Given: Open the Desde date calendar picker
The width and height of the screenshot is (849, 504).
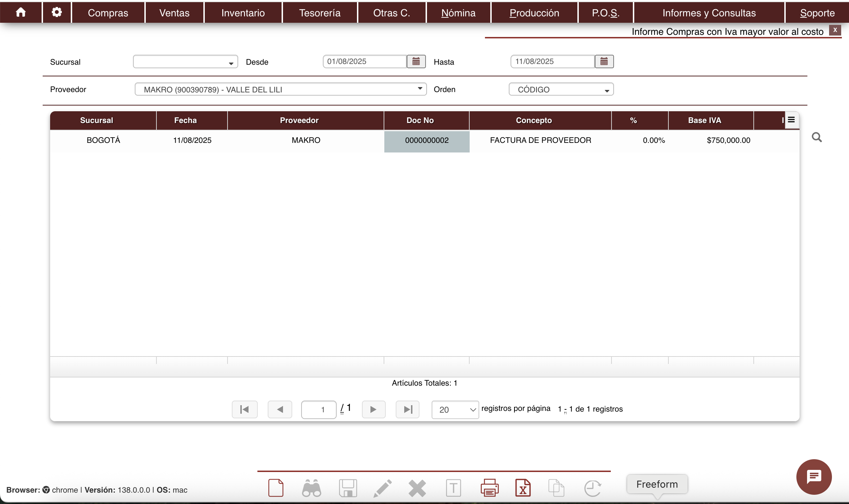Looking at the screenshot, I should coord(416,61).
